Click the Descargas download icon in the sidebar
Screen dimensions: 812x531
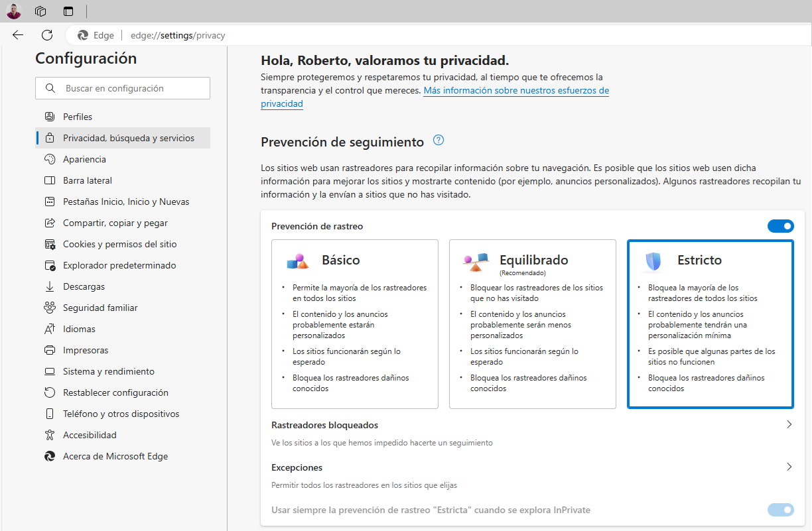[x=49, y=286]
